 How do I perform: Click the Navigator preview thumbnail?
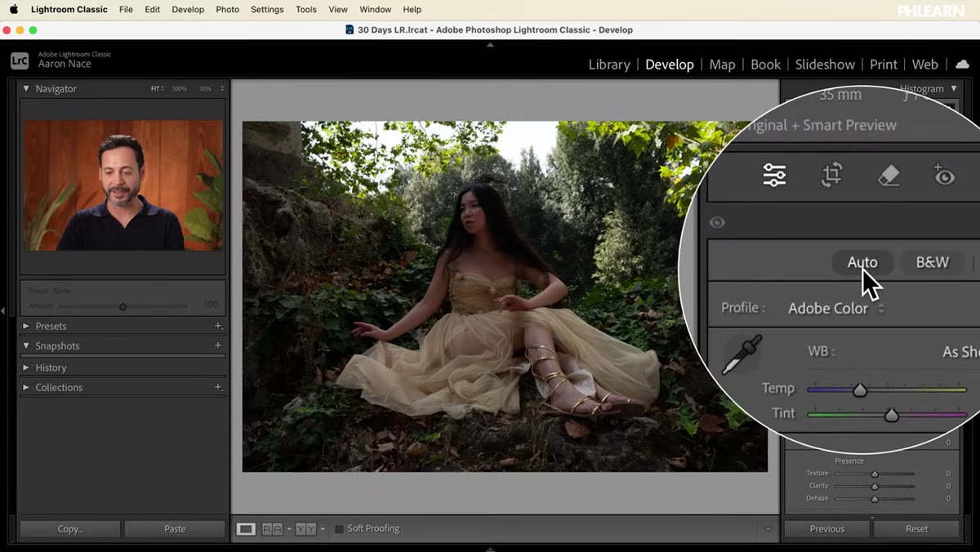pyautogui.click(x=122, y=185)
